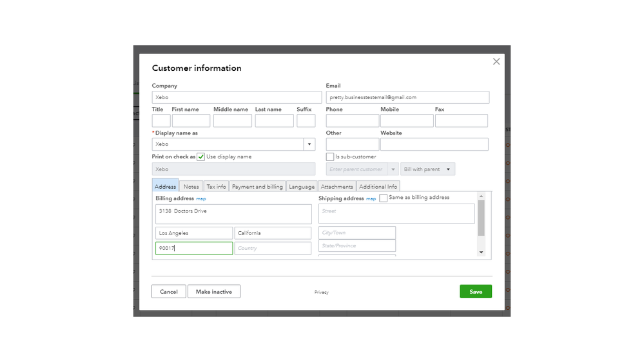Click scroll up arrow in address panel
The height and width of the screenshot is (362, 644).
tap(481, 196)
